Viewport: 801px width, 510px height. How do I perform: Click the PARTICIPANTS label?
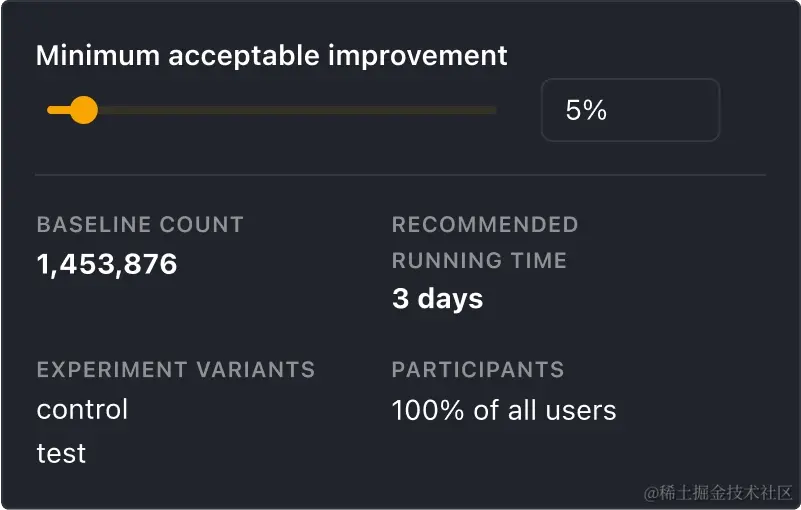(478, 370)
